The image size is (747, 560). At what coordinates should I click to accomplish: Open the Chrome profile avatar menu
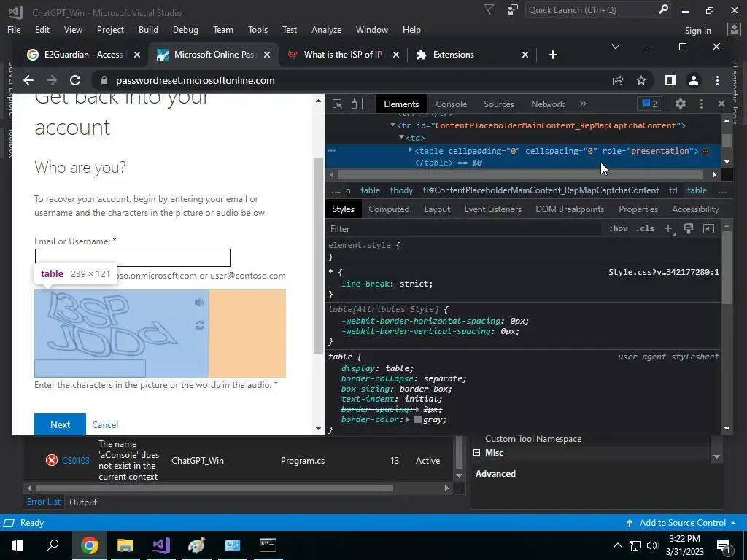click(x=694, y=80)
